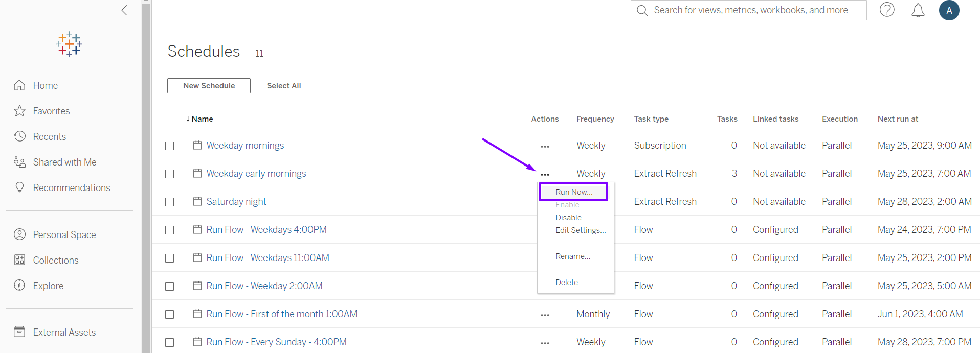Tick the Run Flow - Weekday 2:00AM checkbox
This screenshot has height=353, width=980.
[x=170, y=286]
